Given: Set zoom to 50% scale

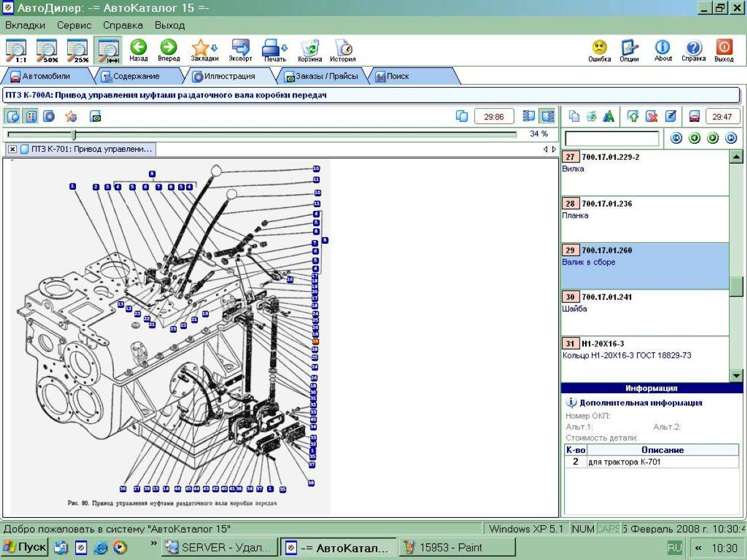Looking at the screenshot, I should coord(47,50).
